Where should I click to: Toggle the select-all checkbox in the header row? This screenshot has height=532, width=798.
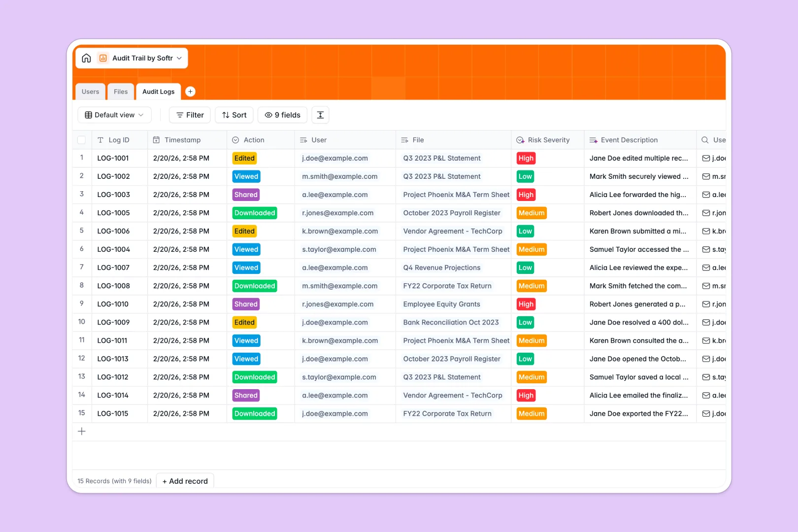[x=82, y=140]
